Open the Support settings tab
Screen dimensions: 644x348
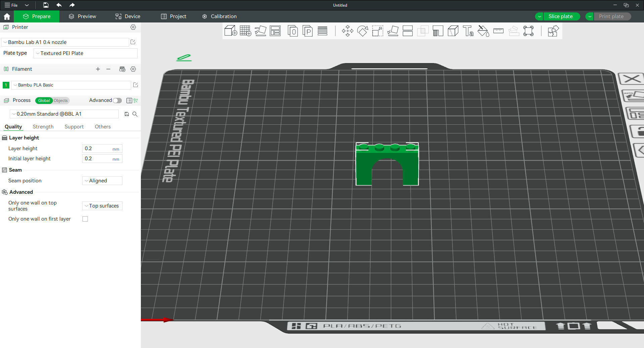74,127
